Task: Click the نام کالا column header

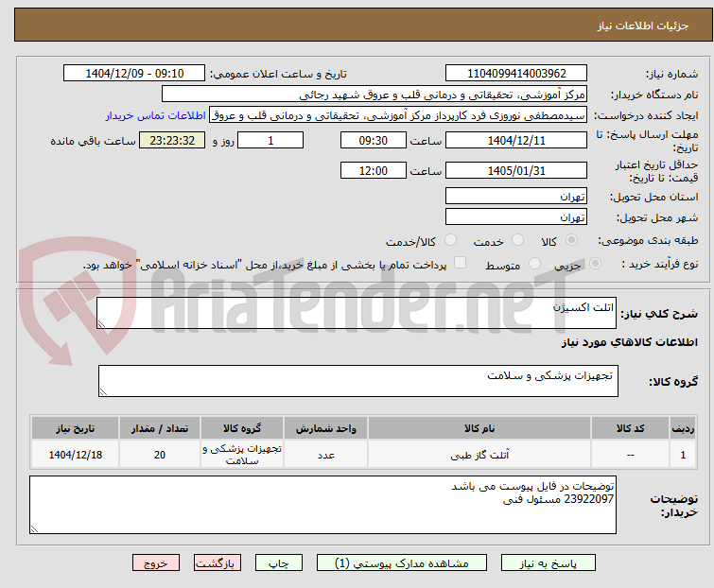Action: 479,428
